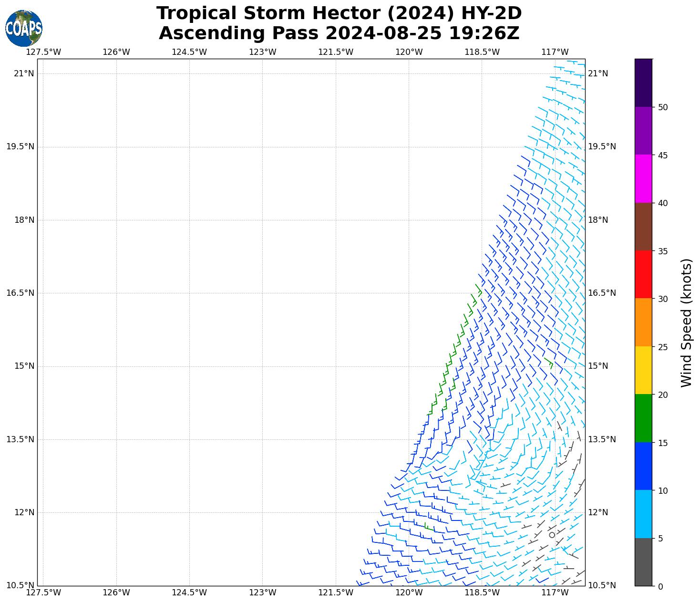Click the 'Tropical Storm Hector (2024) HY-2D' title
This screenshot has height=603, width=700.
[339, 13]
